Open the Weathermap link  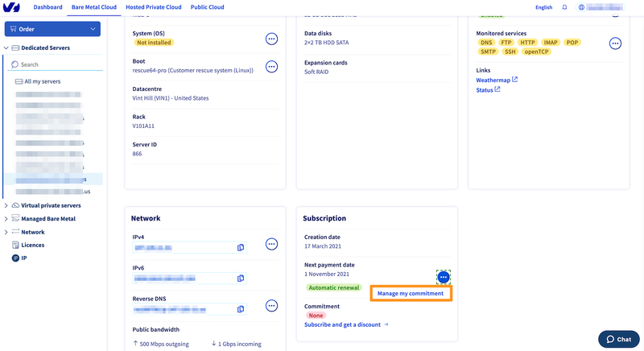(x=493, y=80)
